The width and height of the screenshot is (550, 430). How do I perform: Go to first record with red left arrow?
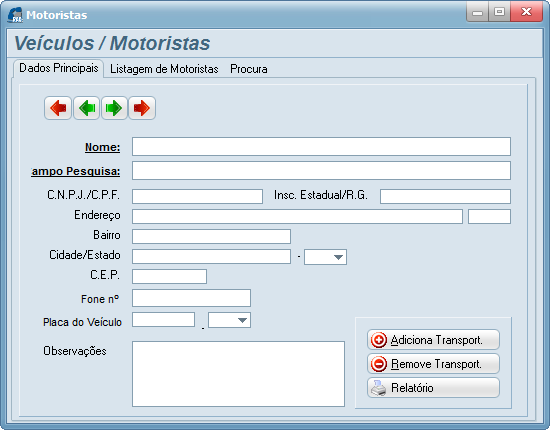(58, 108)
